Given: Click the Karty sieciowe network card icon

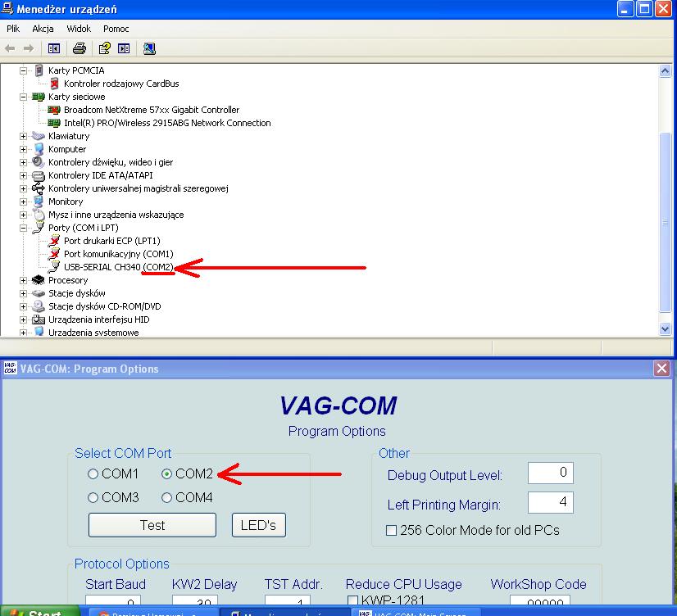Looking at the screenshot, I should point(39,97).
